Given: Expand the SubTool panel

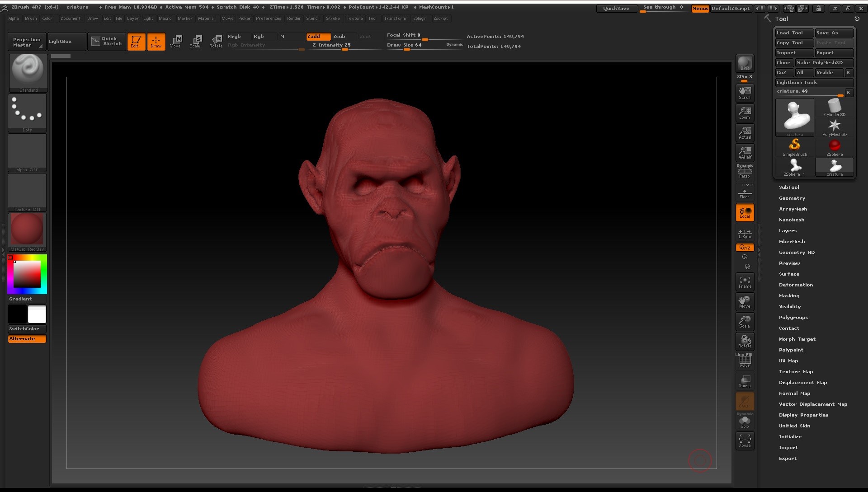Looking at the screenshot, I should (x=789, y=187).
